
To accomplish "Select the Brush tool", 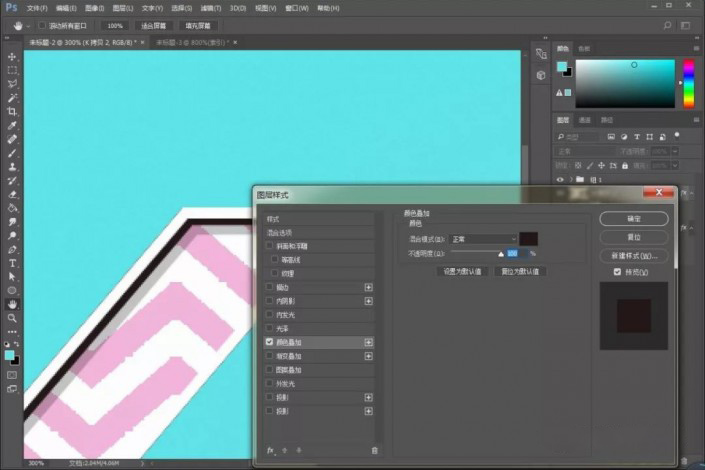I will pos(12,153).
